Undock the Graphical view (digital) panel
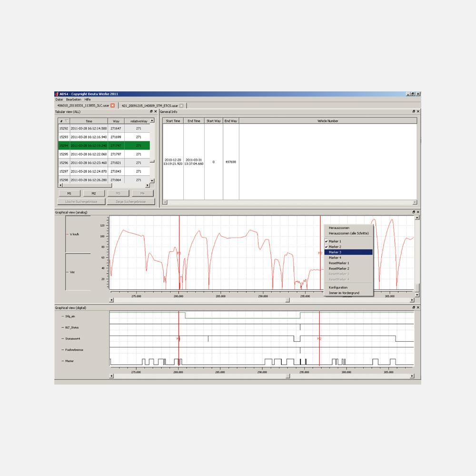 pos(414,307)
